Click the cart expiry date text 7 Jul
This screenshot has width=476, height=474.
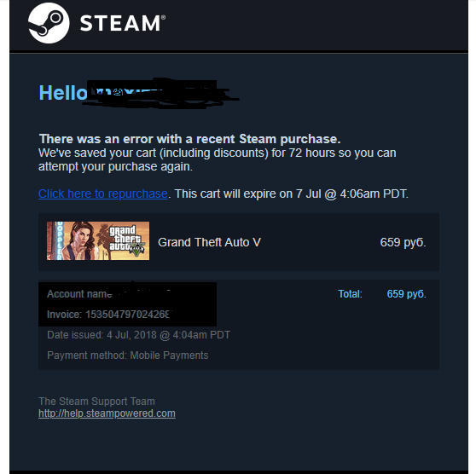tap(308, 194)
